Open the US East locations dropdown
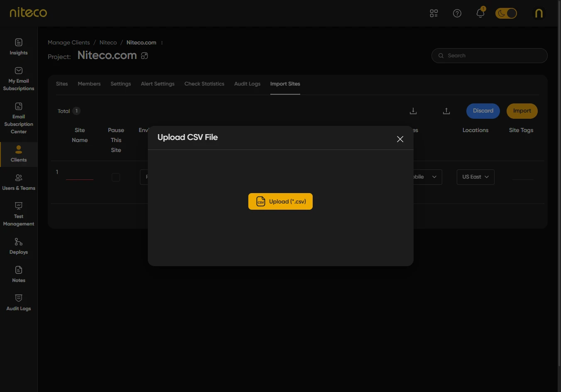Image resolution: width=561 pixels, height=392 pixels. (x=475, y=177)
